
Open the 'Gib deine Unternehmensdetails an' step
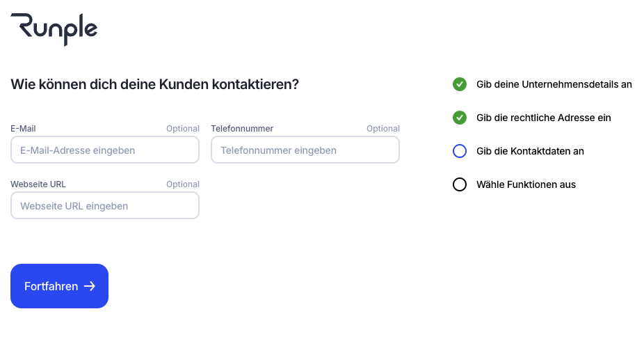pos(554,84)
